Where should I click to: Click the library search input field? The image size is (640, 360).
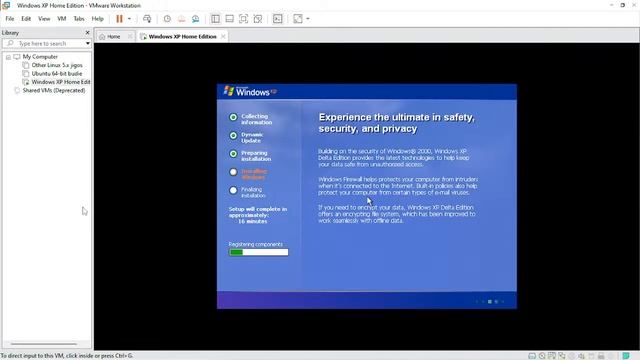point(47,43)
